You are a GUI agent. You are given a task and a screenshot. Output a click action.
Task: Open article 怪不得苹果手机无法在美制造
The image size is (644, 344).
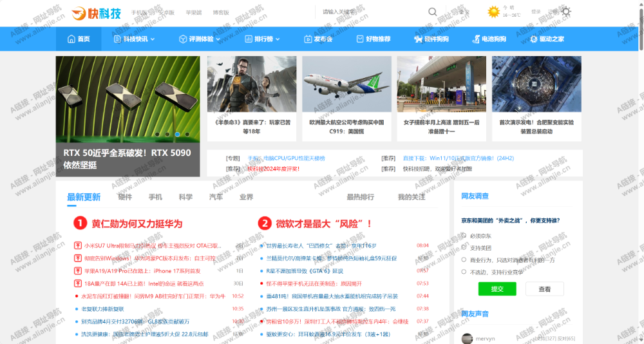[x=314, y=283]
